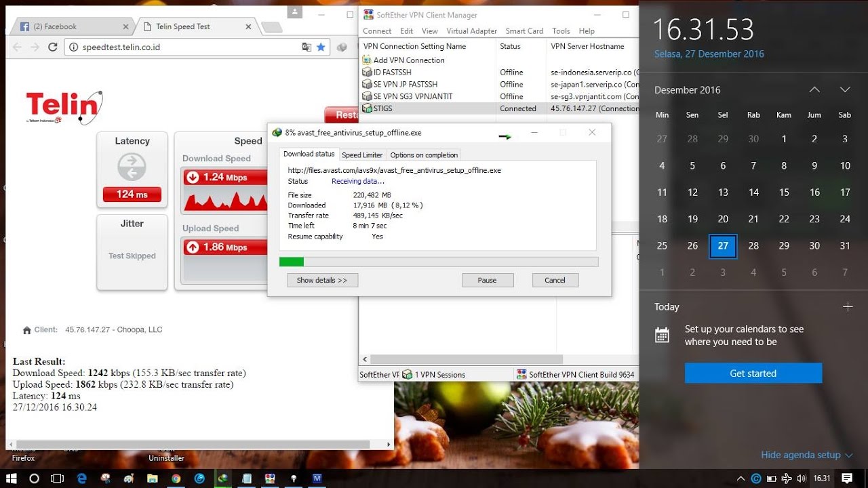This screenshot has width=868, height=488.
Task: Switch to Options on completion tab
Action: point(425,155)
